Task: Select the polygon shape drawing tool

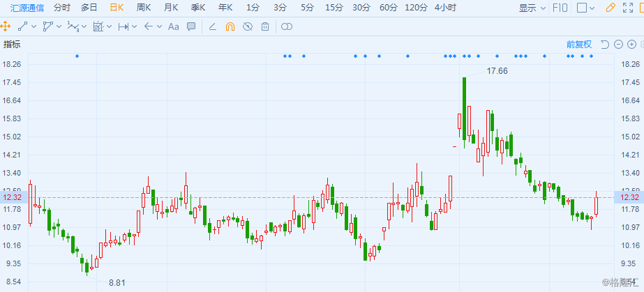Action: [x=47, y=26]
